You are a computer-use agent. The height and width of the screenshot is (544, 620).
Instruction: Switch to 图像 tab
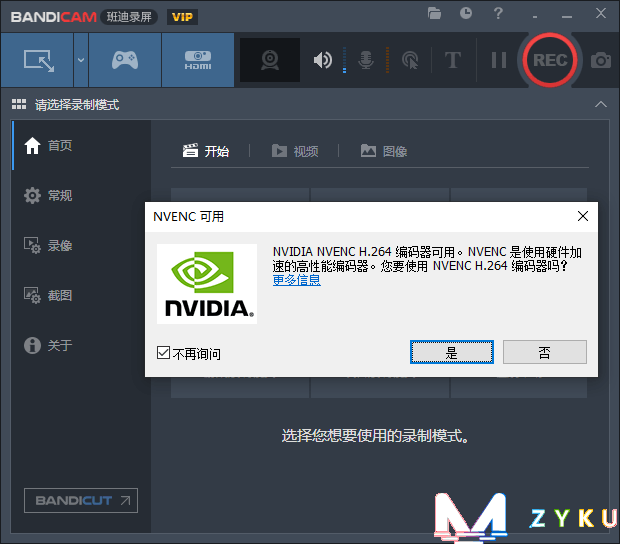[x=384, y=151]
